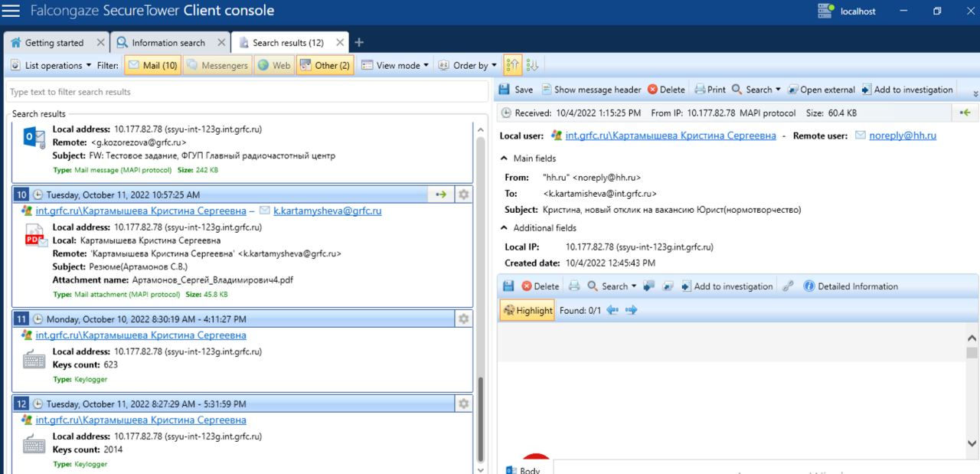Click Show message header

(591, 90)
